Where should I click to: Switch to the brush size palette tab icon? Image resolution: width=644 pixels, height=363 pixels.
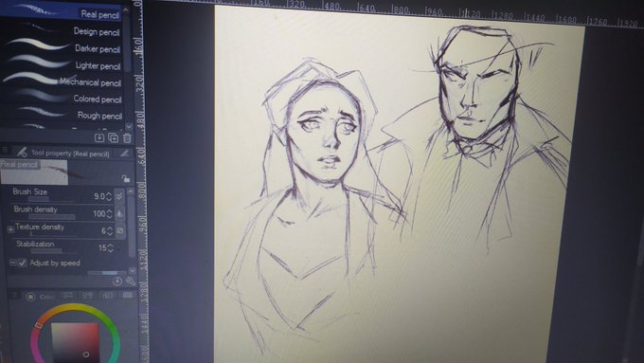(x=124, y=154)
